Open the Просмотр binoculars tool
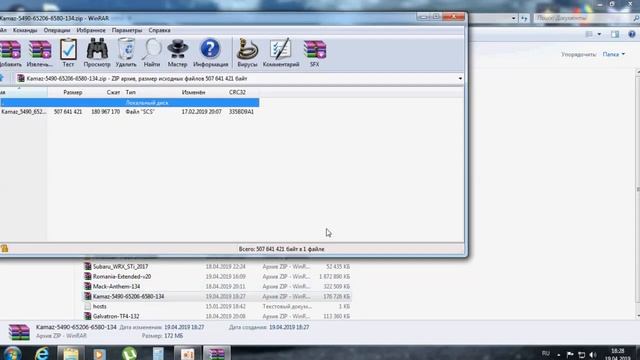Viewport: 640px width, 360px height. coord(97,53)
